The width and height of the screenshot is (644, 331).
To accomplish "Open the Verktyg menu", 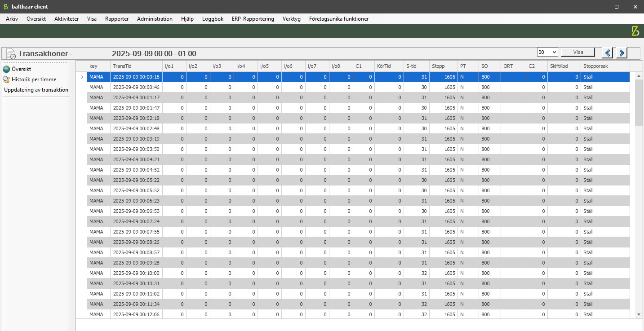I will pos(292,19).
